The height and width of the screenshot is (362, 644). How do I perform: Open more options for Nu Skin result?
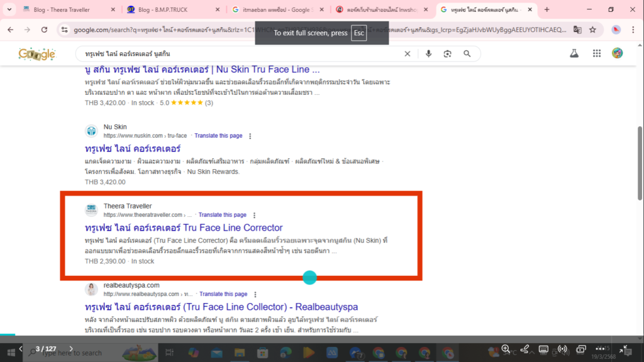click(x=250, y=136)
